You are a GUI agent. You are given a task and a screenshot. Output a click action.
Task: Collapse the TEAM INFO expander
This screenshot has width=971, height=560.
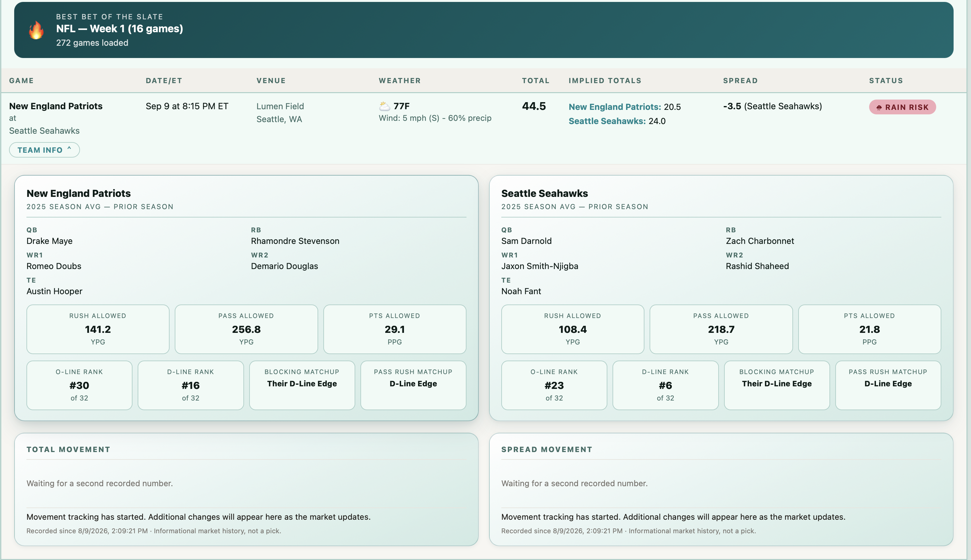[x=44, y=150]
